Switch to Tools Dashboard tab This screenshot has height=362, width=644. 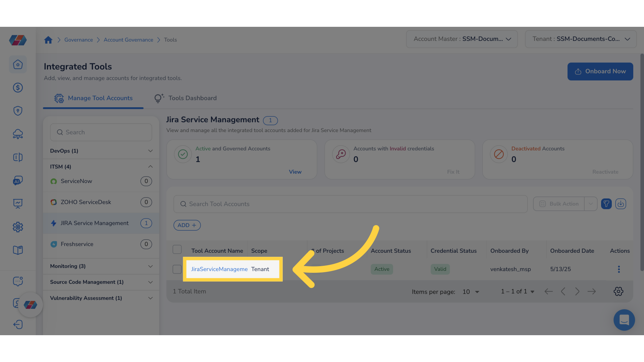coord(185,98)
